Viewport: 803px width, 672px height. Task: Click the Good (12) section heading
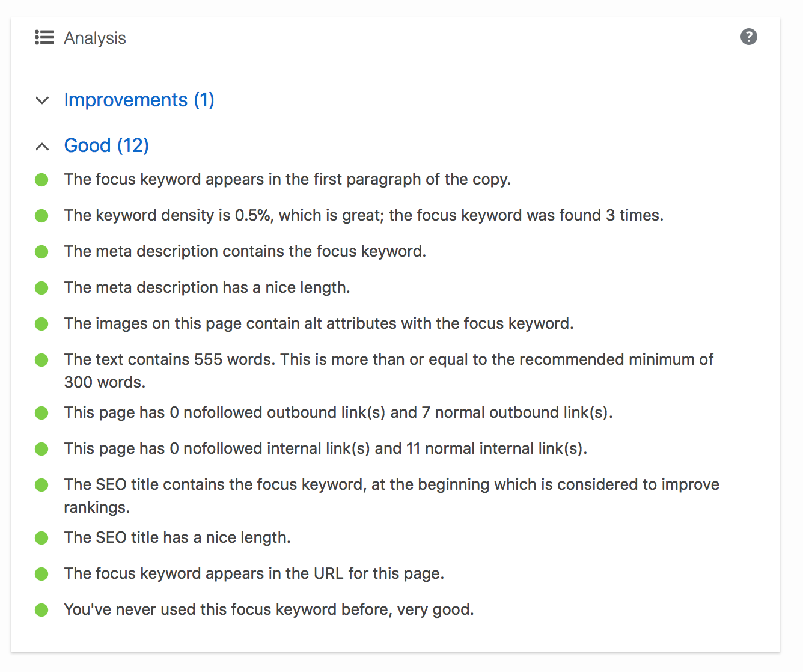coord(106,145)
